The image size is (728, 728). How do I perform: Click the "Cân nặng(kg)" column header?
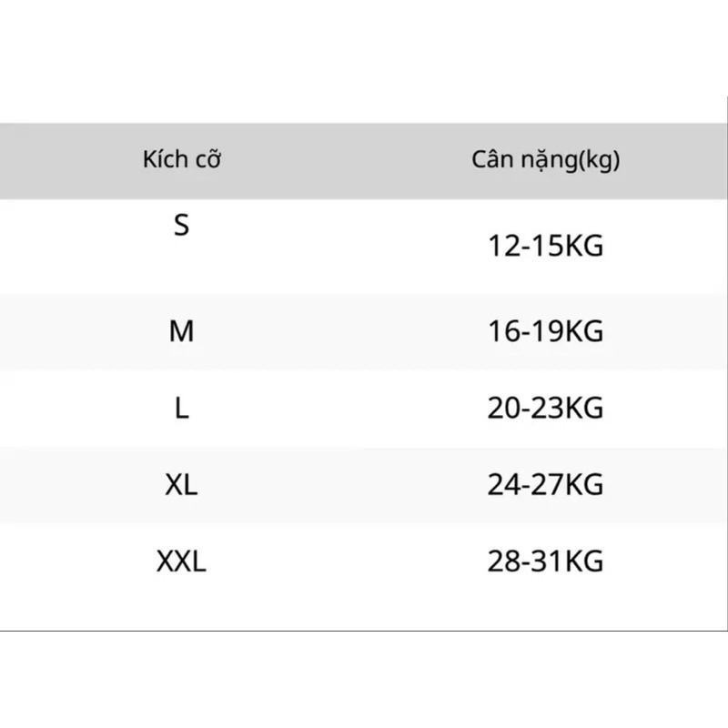(546, 161)
